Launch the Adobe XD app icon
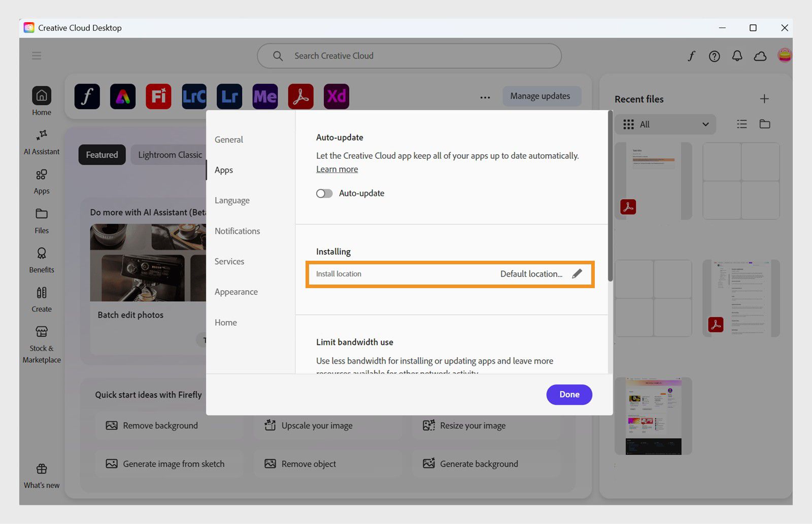Screen dimensions: 812x524 tap(336, 96)
